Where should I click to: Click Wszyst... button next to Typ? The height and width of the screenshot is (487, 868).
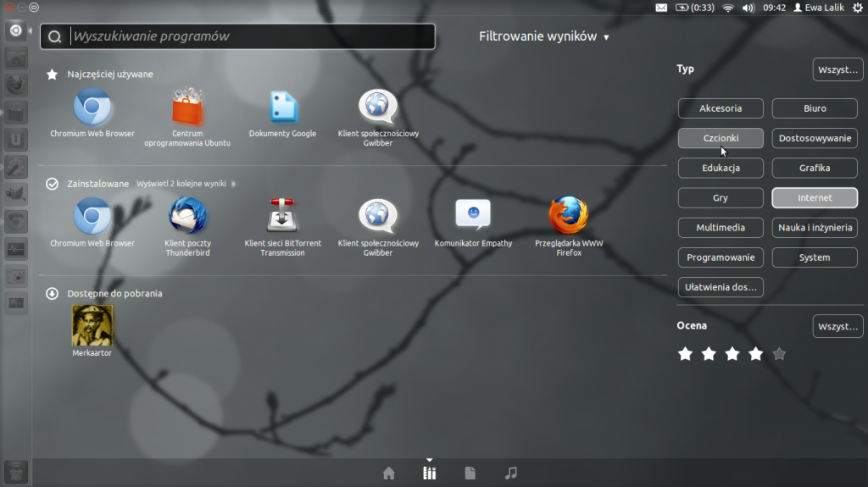837,69
